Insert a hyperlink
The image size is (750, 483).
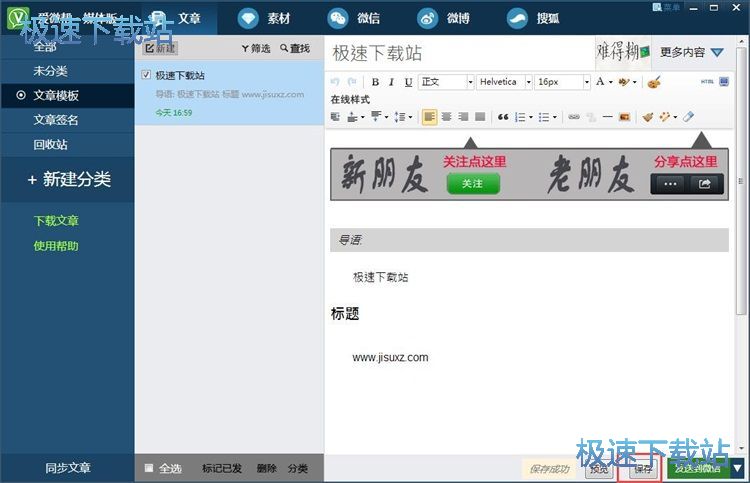[574, 117]
